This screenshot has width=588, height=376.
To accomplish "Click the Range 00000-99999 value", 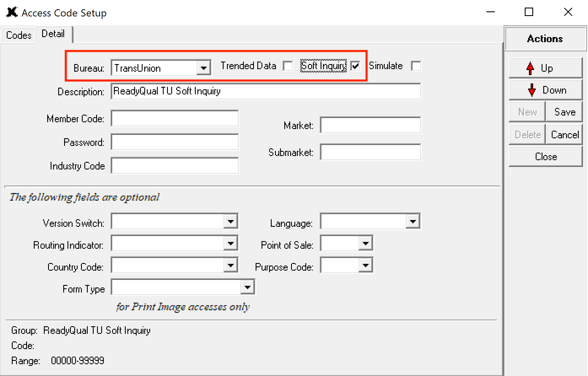I will click(78, 360).
